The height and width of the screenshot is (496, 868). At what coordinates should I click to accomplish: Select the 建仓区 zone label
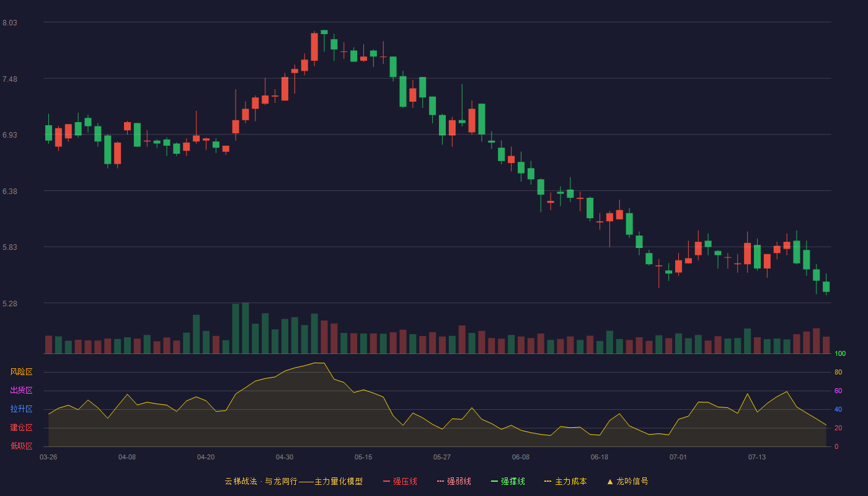21,428
